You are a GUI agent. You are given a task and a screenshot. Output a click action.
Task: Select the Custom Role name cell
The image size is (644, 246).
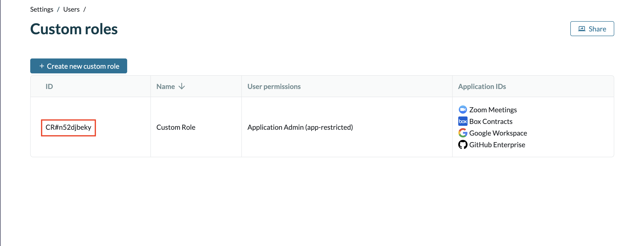(176, 127)
